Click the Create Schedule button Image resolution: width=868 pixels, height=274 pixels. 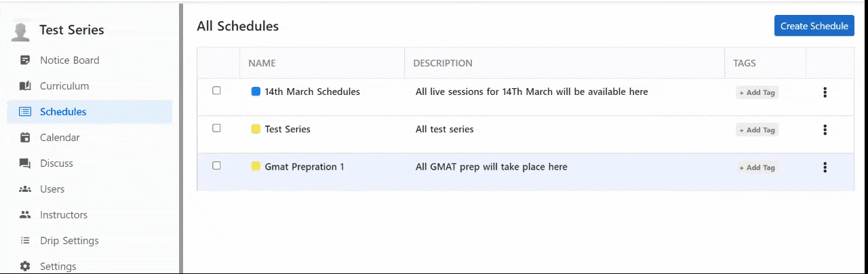[x=814, y=26]
